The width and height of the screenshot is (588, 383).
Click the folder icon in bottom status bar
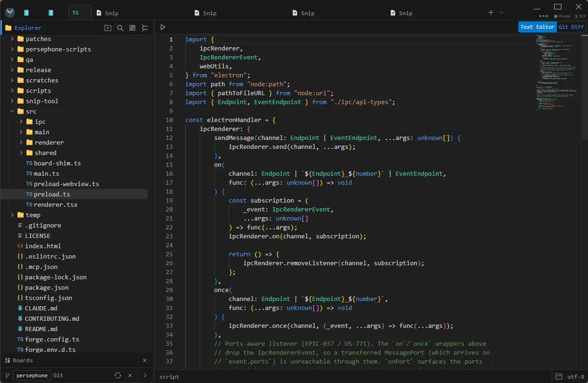[559, 377]
